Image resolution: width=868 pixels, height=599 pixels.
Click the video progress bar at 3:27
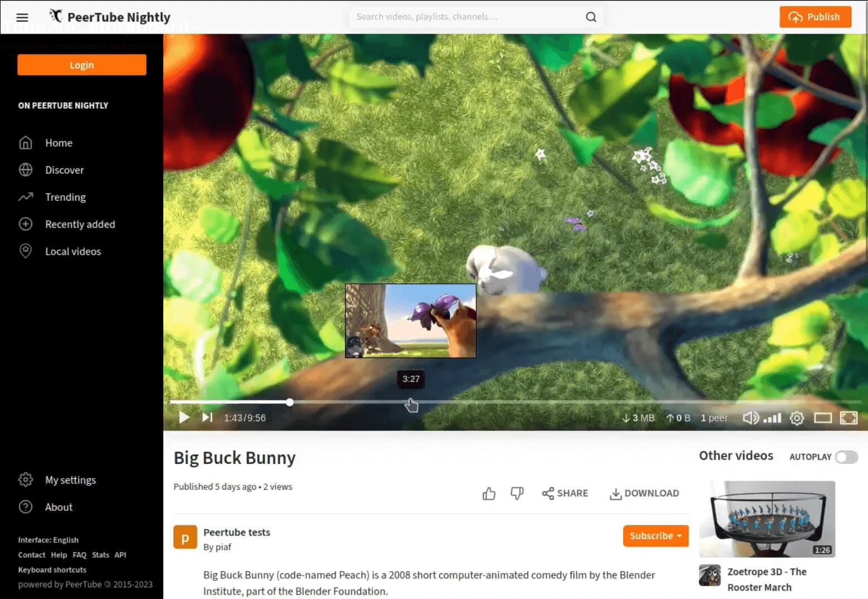point(411,402)
